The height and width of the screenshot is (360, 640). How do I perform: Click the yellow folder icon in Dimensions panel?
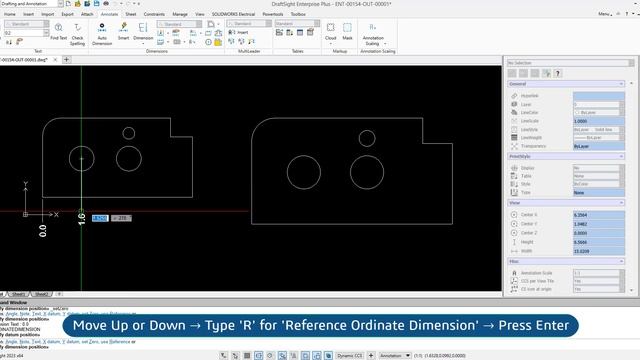(218, 42)
